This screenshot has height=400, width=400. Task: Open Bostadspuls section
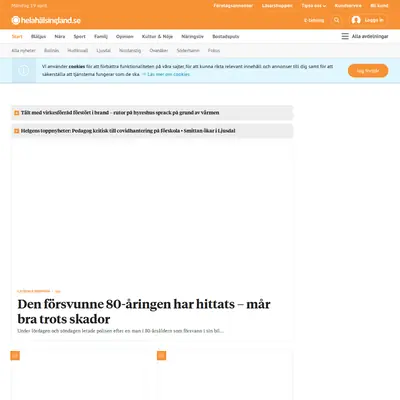(x=226, y=36)
